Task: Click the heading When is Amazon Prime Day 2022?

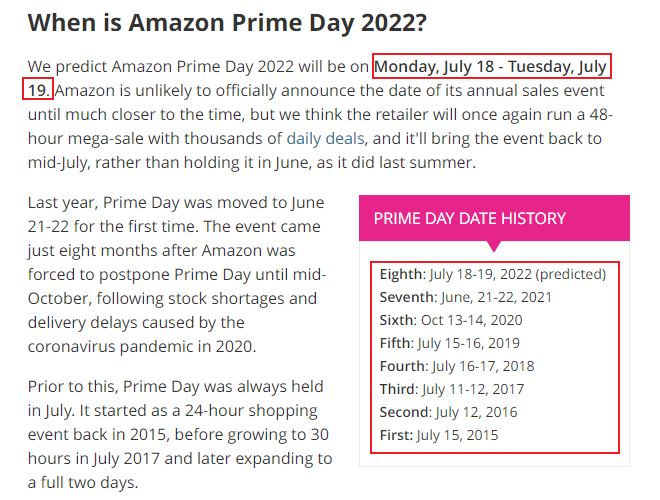Action: [x=227, y=23]
